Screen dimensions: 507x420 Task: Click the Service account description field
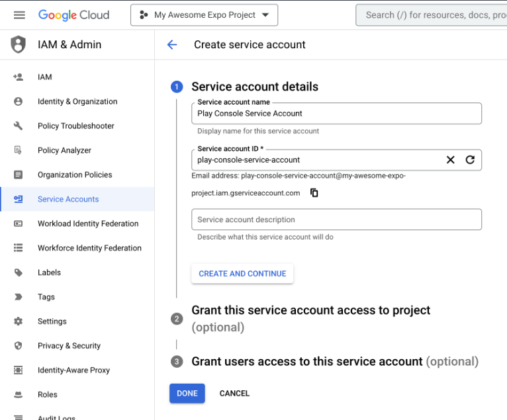(336, 220)
